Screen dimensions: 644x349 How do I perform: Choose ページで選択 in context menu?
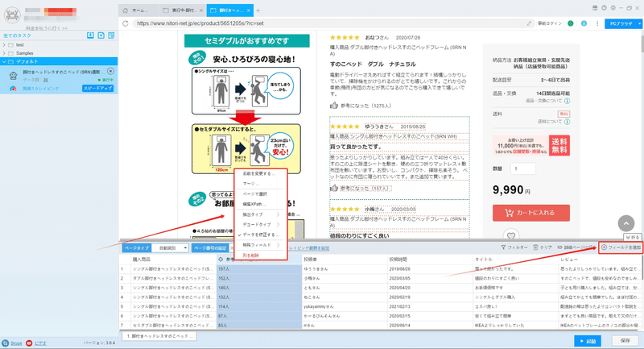[x=260, y=194]
